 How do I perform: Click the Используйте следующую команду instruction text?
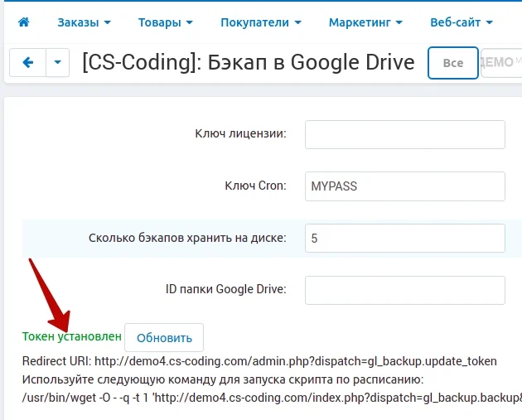coord(223,379)
